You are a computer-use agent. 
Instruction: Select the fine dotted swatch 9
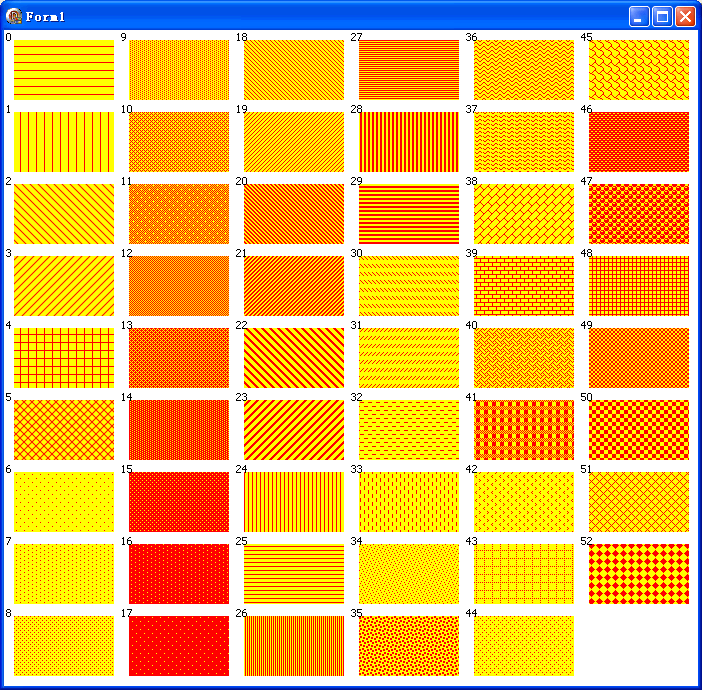179,70
